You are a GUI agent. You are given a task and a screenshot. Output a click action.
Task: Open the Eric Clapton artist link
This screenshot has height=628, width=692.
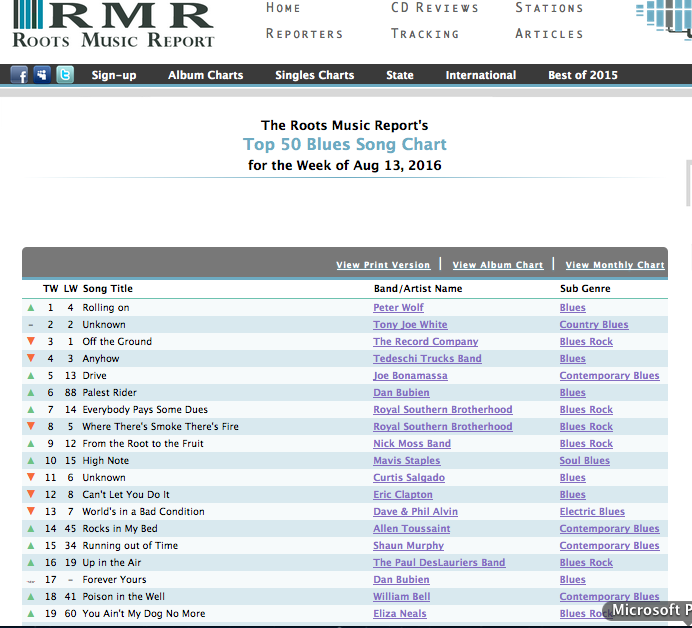pyautogui.click(x=403, y=495)
